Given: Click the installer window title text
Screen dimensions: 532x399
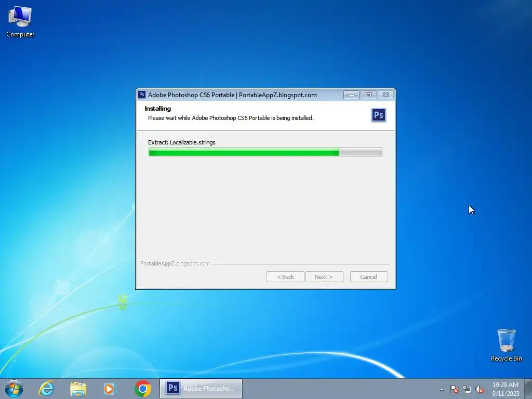Looking at the screenshot, I should (232, 95).
